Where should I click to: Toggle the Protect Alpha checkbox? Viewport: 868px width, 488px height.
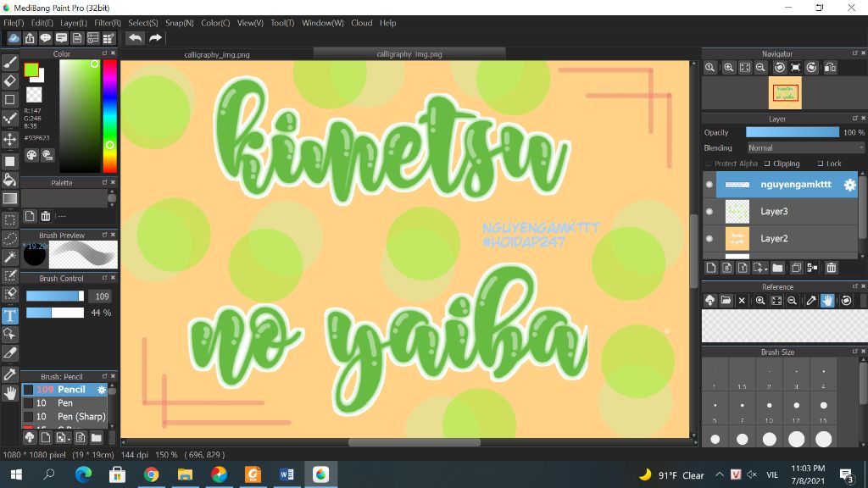(x=708, y=164)
